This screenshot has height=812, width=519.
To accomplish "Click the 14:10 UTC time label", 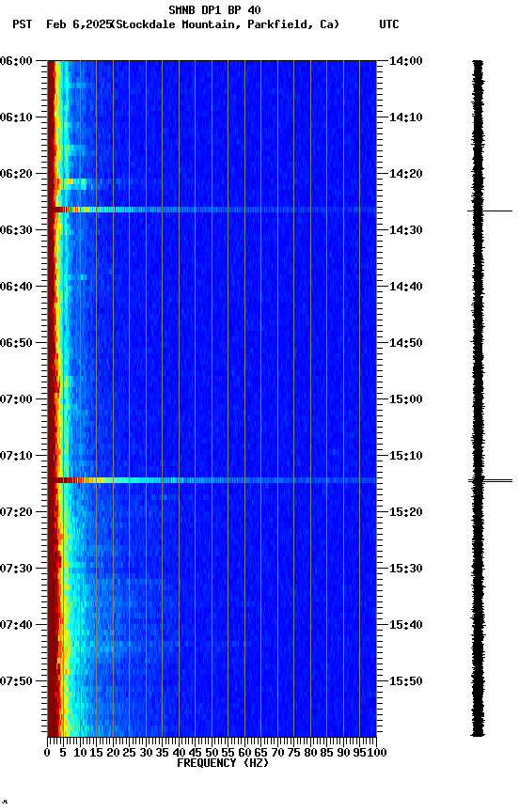I will [x=406, y=117].
